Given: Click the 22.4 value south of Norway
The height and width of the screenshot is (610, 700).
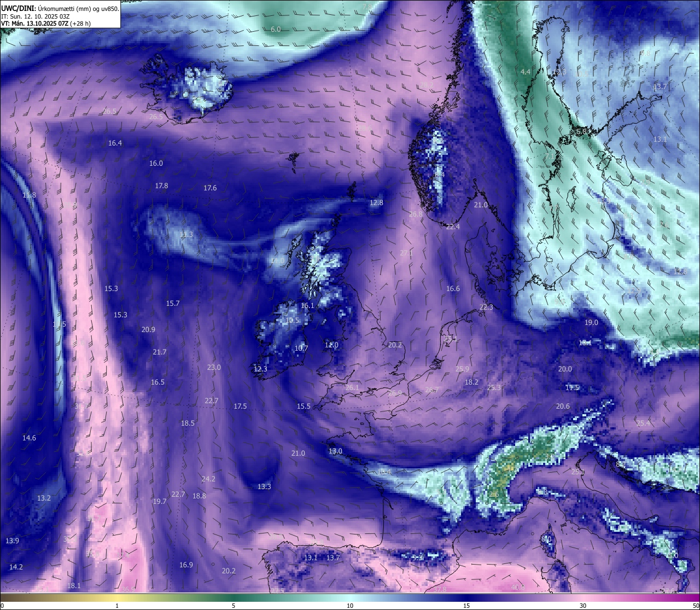Looking at the screenshot, I should click(453, 226).
